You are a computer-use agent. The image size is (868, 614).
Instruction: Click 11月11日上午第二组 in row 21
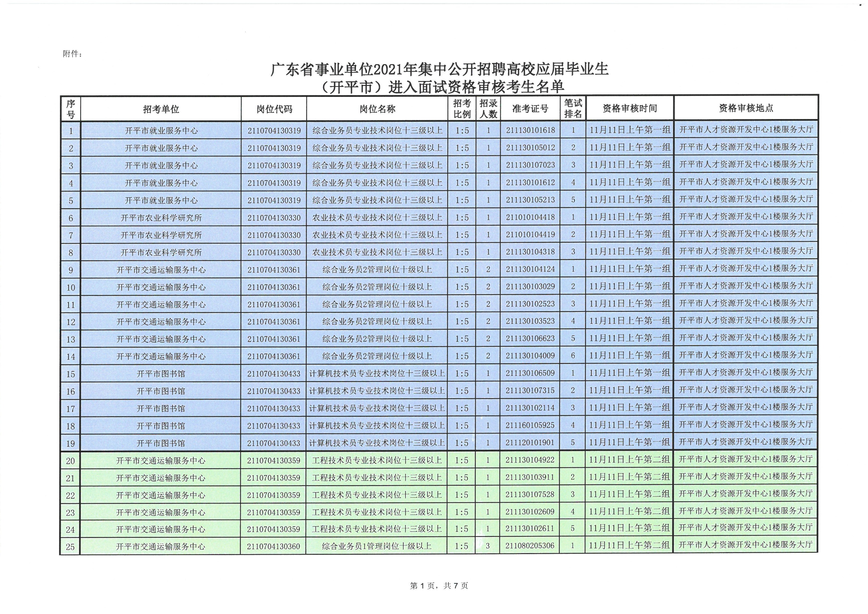629,477
